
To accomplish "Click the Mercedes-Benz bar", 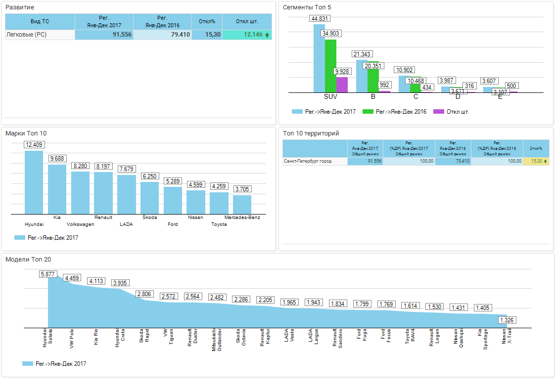I will [242, 204].
